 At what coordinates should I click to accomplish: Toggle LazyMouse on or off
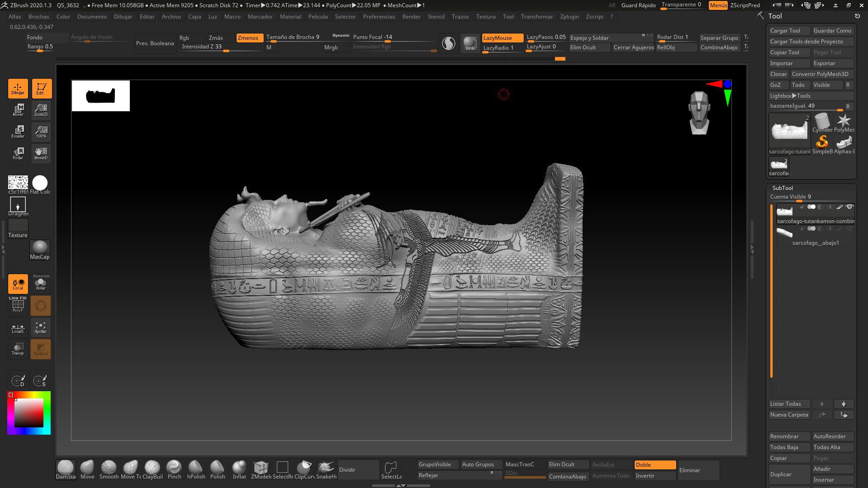[x=503, y=38]
